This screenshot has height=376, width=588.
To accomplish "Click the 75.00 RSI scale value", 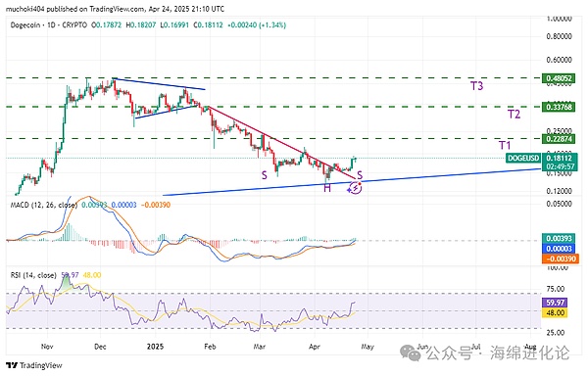I will click(556, 289).
